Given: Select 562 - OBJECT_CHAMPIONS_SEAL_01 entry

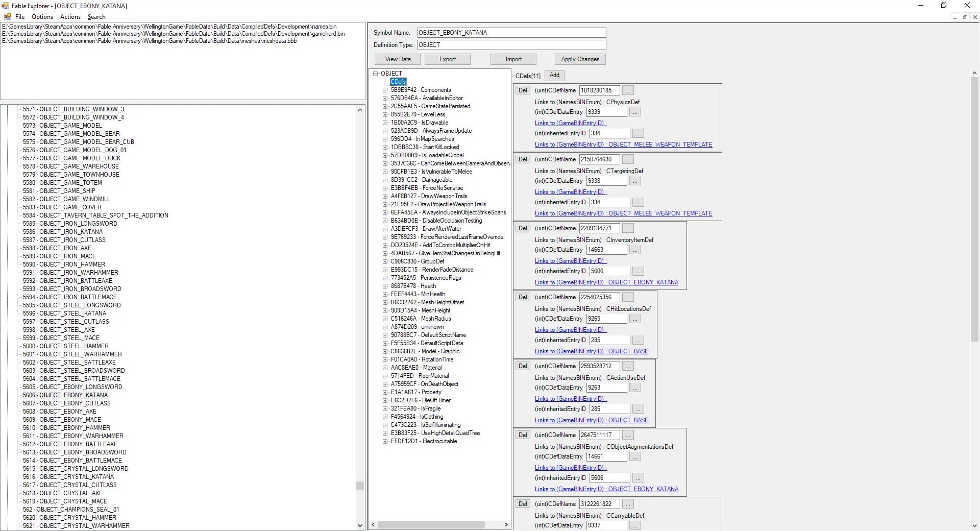Looking at the screenshot, I should click(71, 510).
